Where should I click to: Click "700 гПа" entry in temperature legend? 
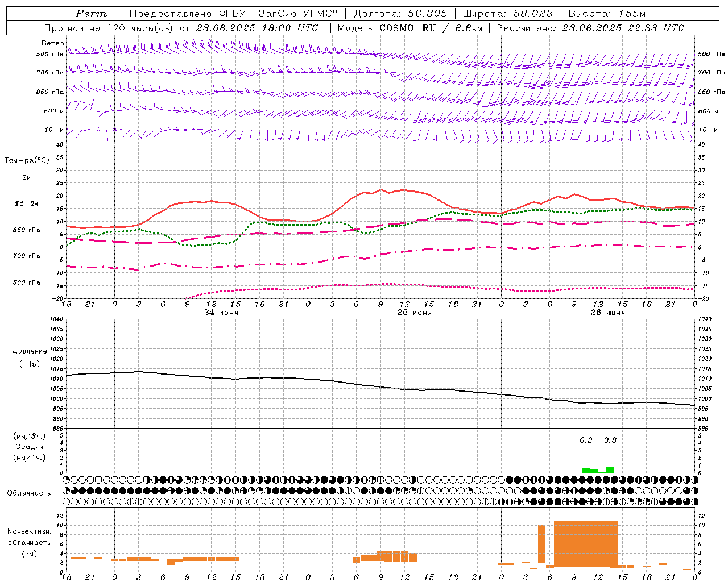pyautogui.click(x=27, y=256)
